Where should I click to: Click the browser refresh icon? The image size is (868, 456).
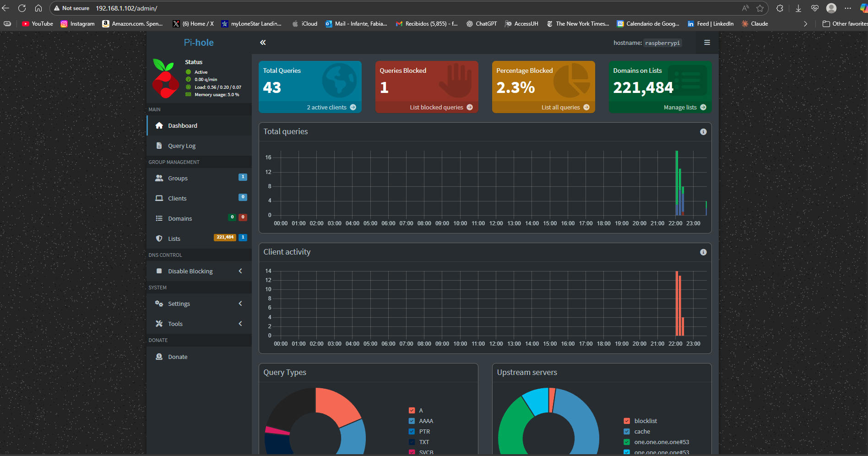22,8
